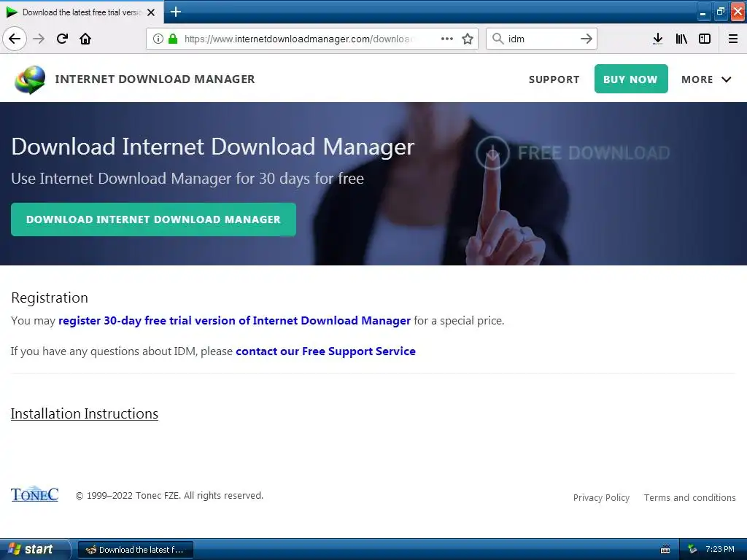Open the Windows start menu
Screen dimensions: 747x560
coord(35,550)
